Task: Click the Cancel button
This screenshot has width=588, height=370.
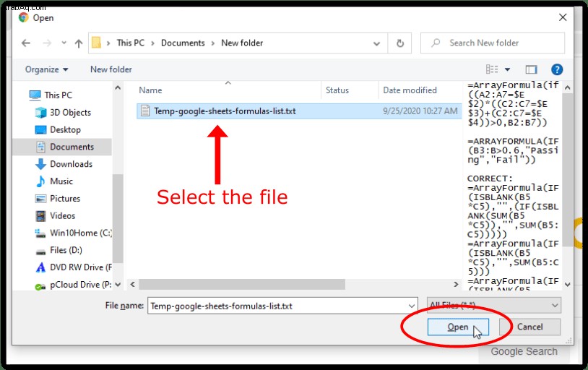Action: tap(529, 327)
